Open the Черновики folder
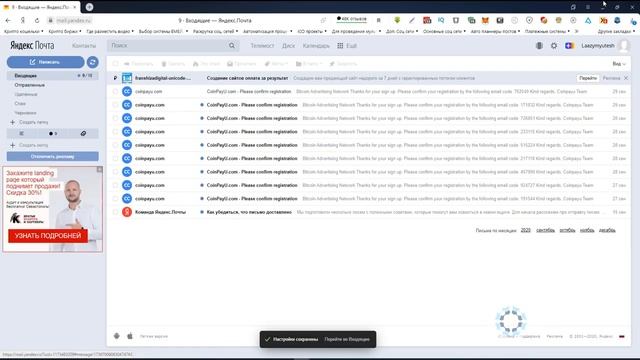This screenshot has width=640, height=360. point(25,113)
